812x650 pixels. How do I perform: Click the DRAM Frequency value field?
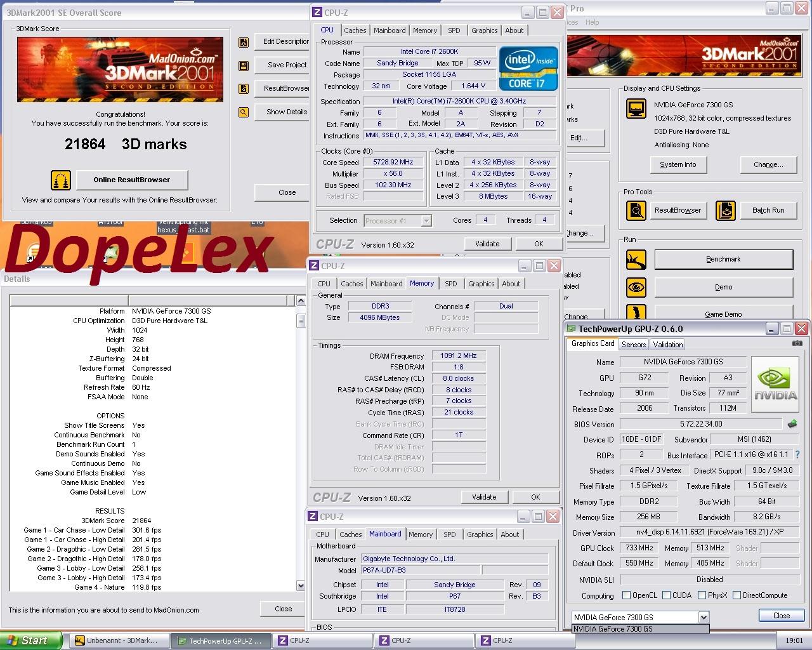[459, 355]
